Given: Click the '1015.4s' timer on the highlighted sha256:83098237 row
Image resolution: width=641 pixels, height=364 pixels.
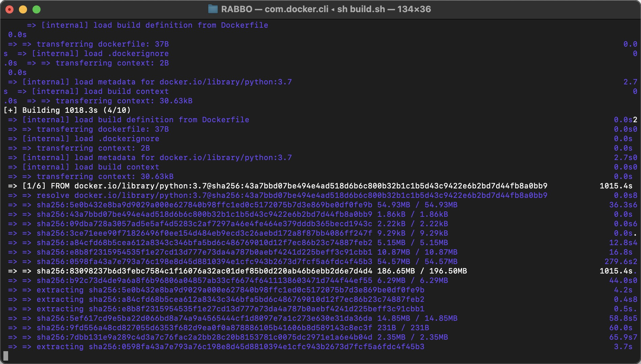Looking at the screenshot, I should [x=615, y=271].
